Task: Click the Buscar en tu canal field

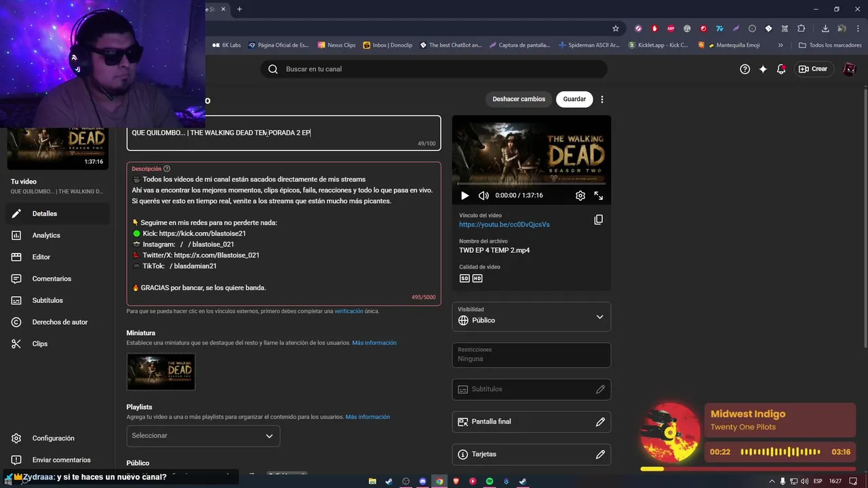Action: click(x=434, y=69)
